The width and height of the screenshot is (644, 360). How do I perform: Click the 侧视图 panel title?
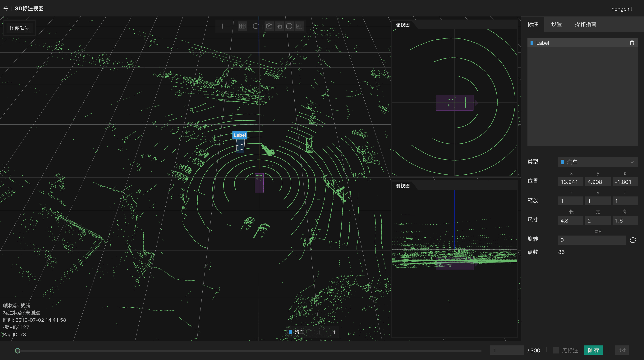tap(403, 186)
